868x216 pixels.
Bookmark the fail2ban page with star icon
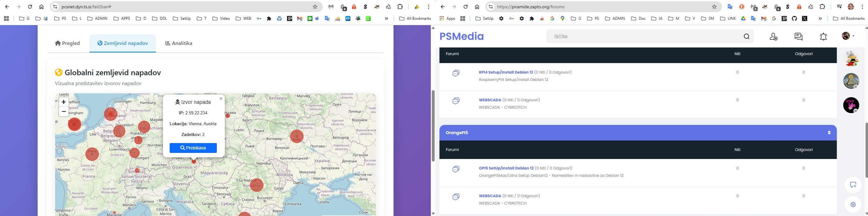pos(315,7)
